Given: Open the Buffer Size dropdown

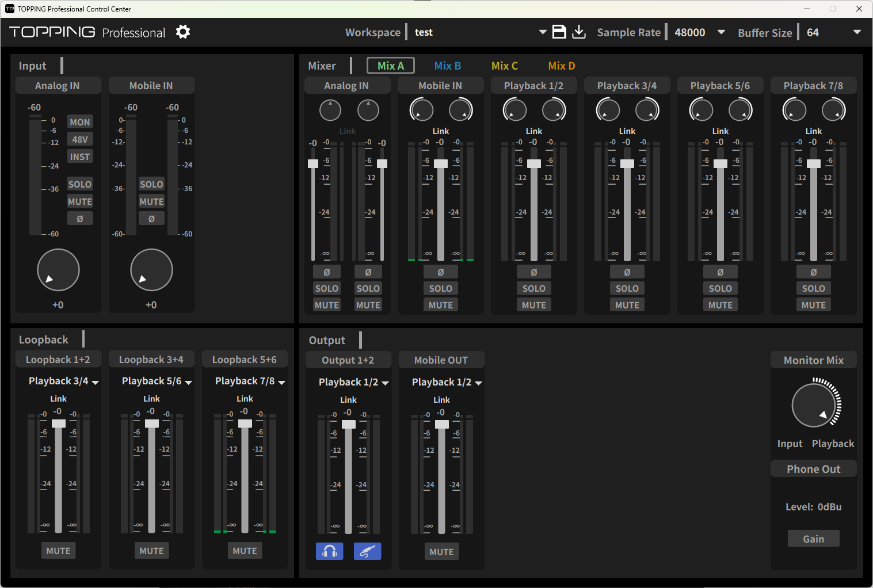Looking at the screenshot, I should tap(857, 32).
